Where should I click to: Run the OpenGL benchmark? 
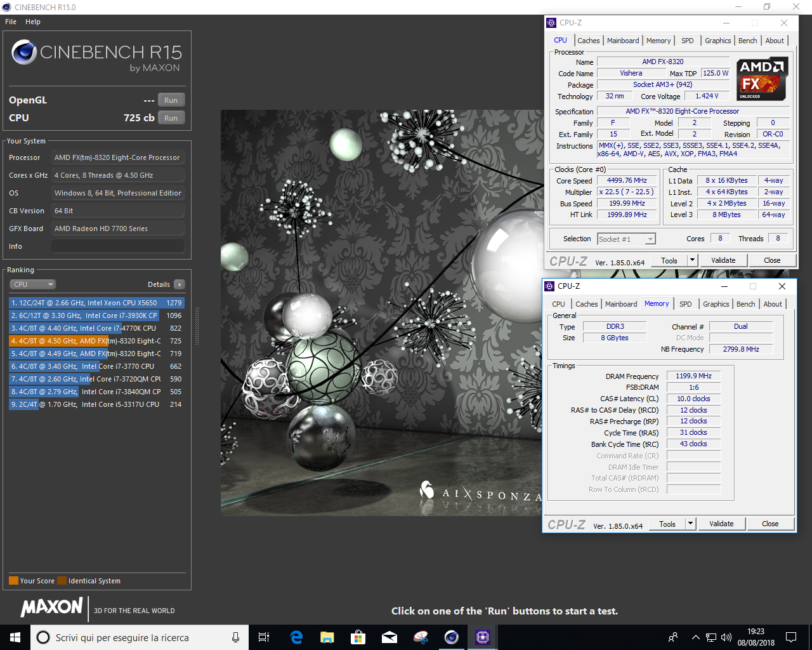[x=171, y=100]
